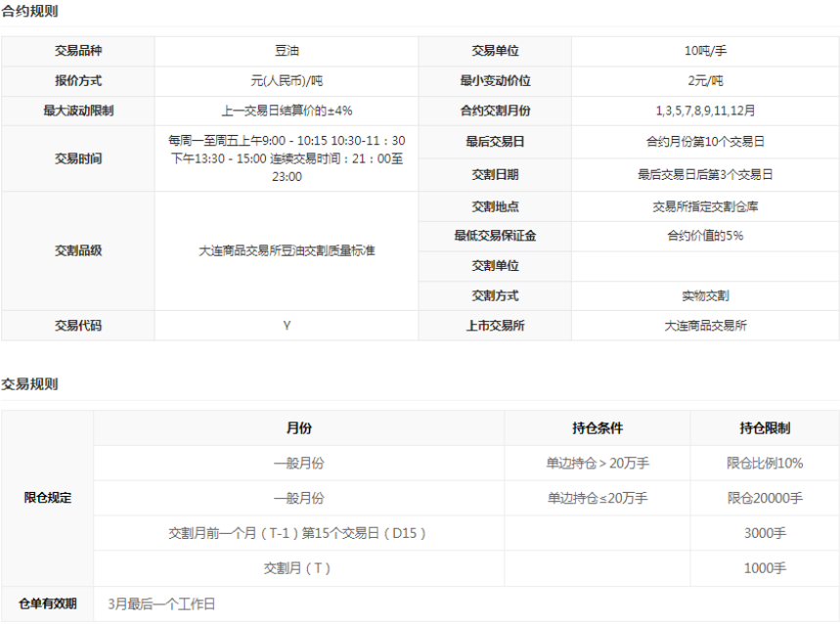Select the 实物交割 delivery method cell
Screen dimensions: 840x624
pos(704,295)
